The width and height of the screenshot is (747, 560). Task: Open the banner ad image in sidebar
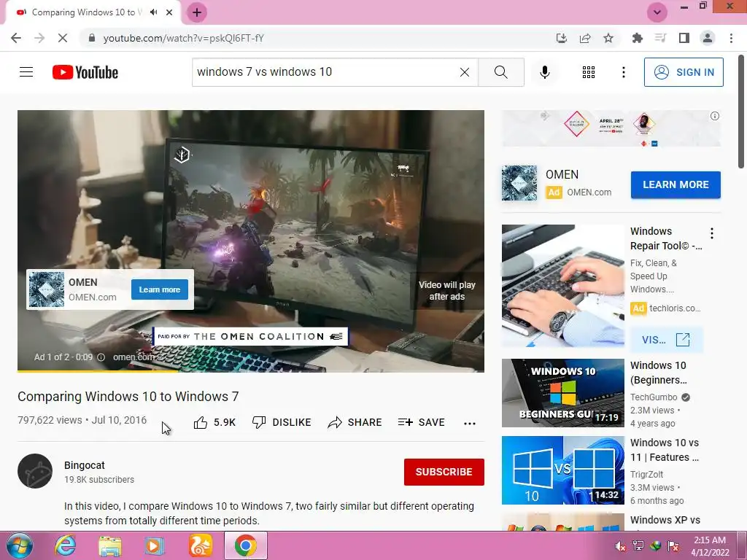[611, 128]
